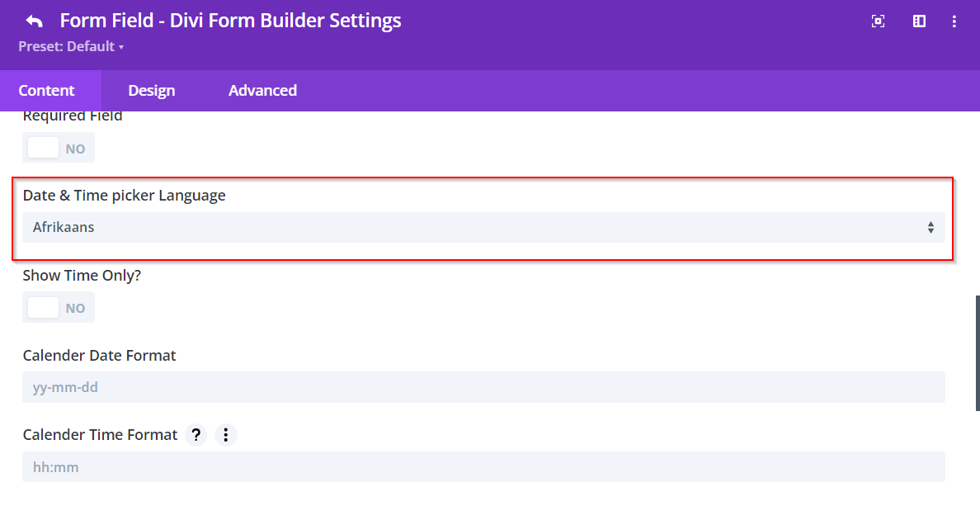
Task: Click the chevron next to Preset: Default
Action: pyautogui.click(x=120, y=46)
